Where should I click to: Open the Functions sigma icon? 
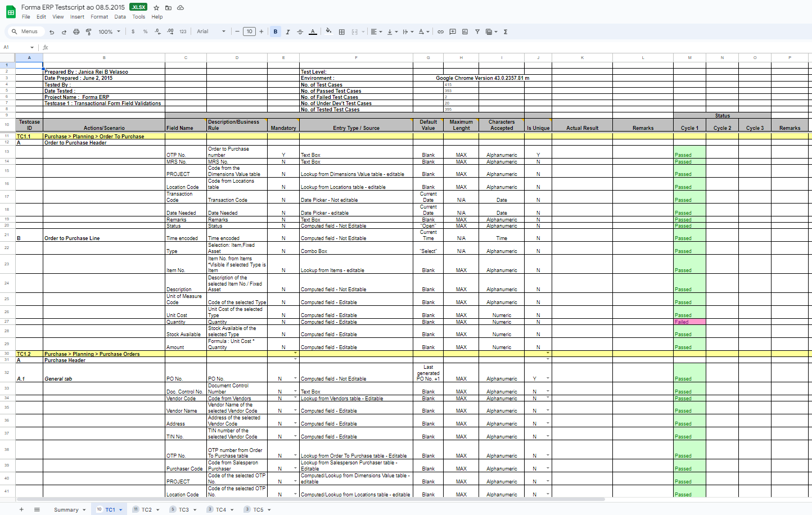coord(506,32)
